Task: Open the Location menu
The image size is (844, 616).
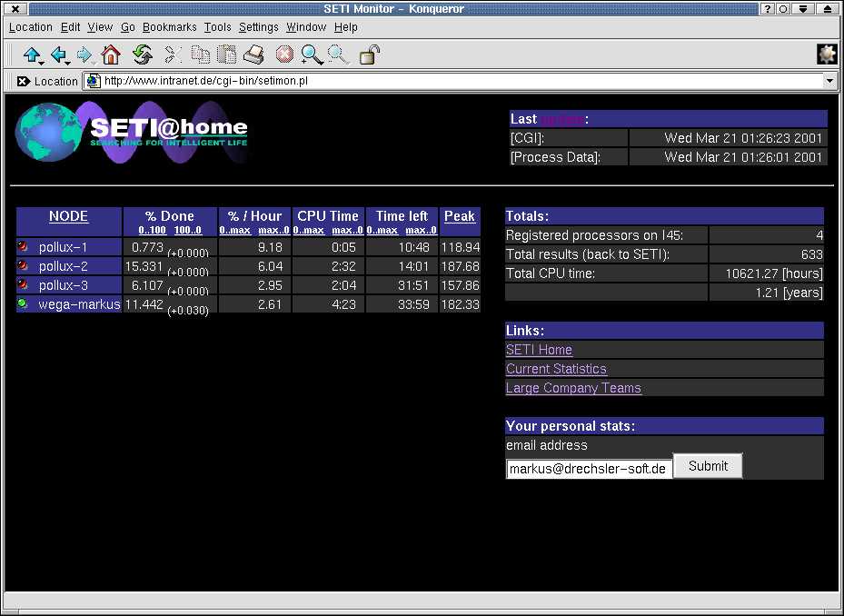Action: [x=31, y=27]
